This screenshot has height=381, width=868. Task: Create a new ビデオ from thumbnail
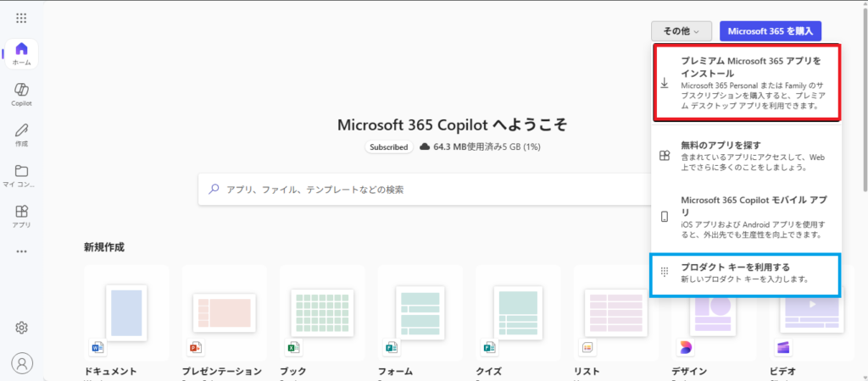point(812,315)
